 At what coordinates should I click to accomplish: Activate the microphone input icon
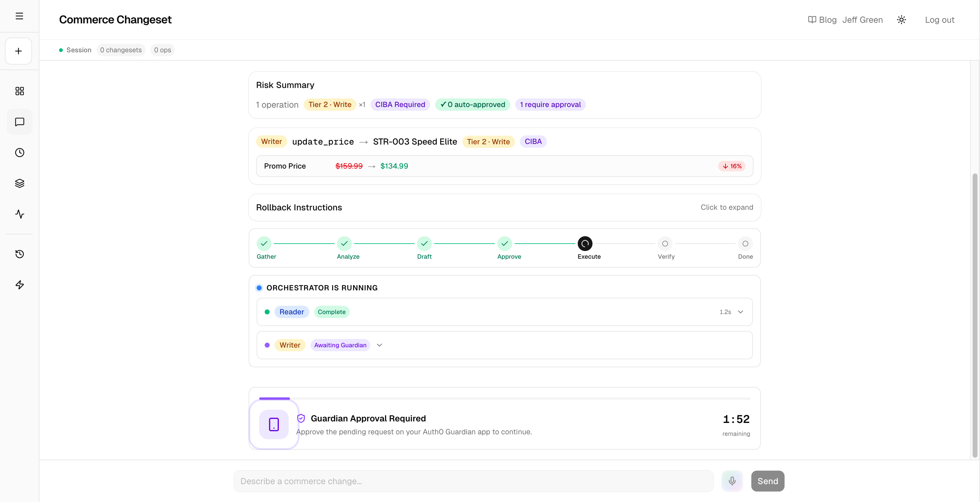(732, 481)
